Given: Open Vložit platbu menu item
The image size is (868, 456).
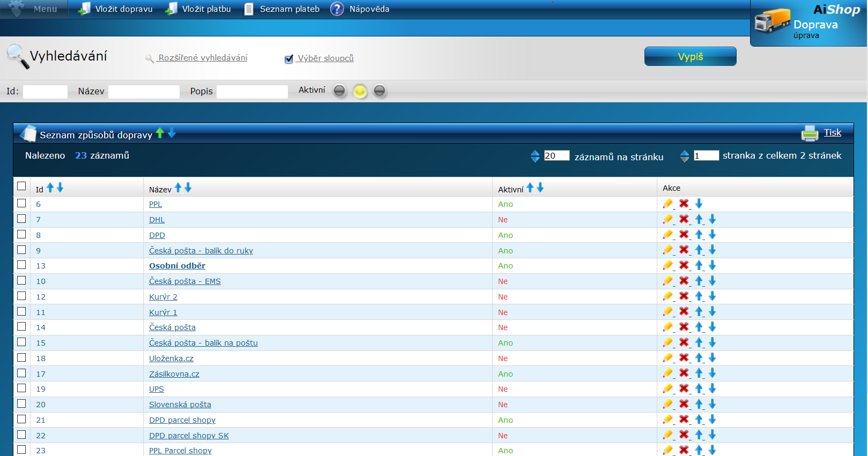Looking at the screenshot, I should [198, 9].
